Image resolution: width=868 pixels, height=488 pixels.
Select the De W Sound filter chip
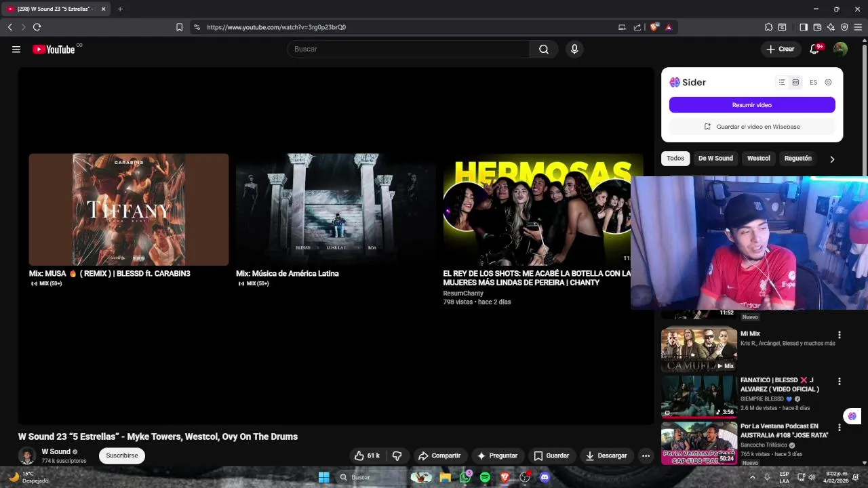[715, 158]
